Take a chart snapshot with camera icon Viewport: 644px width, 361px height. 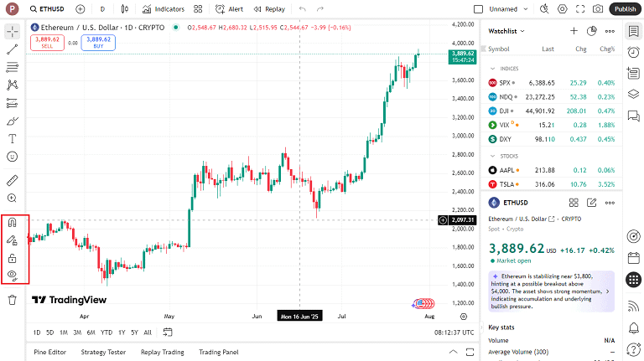click(598, 9)
